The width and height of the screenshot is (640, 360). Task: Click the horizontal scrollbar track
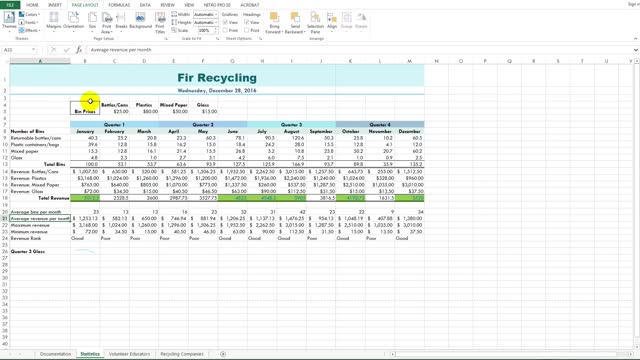click(506, 354)
